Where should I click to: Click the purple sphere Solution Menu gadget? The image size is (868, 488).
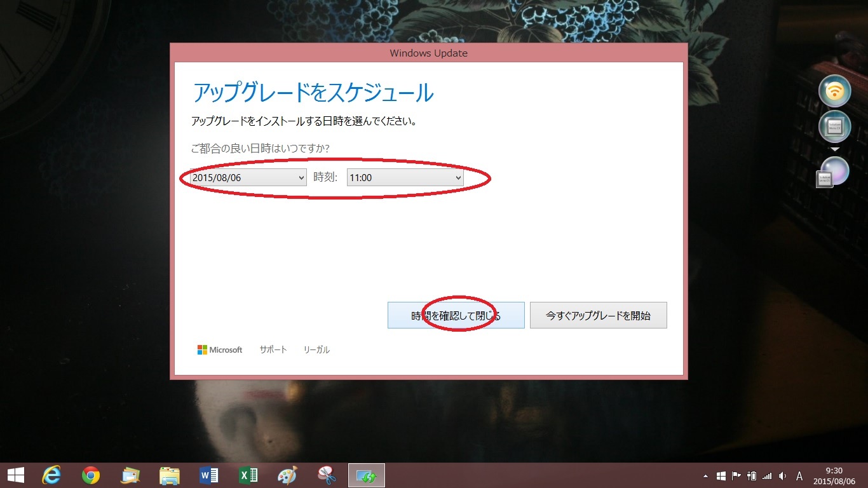(x=833, y=172)
